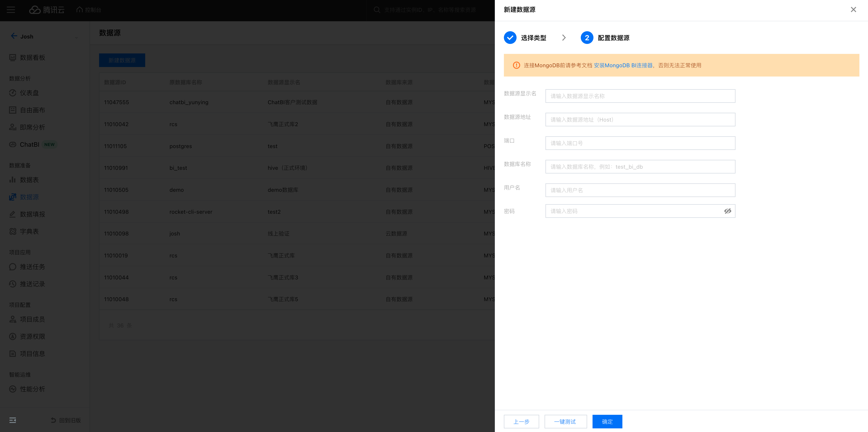Open 数据看板 from the sidebar
Screen dimensions: 868x432
(32, 58)
